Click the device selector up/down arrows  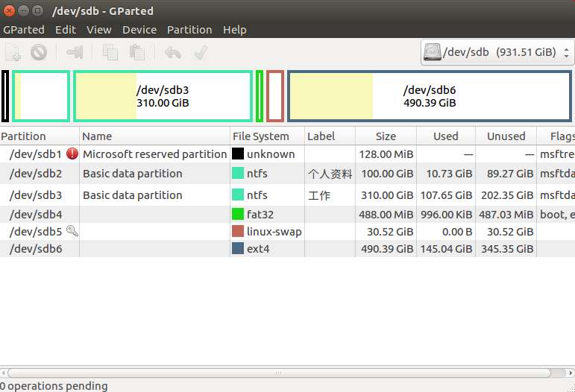[x=566, y=52]
